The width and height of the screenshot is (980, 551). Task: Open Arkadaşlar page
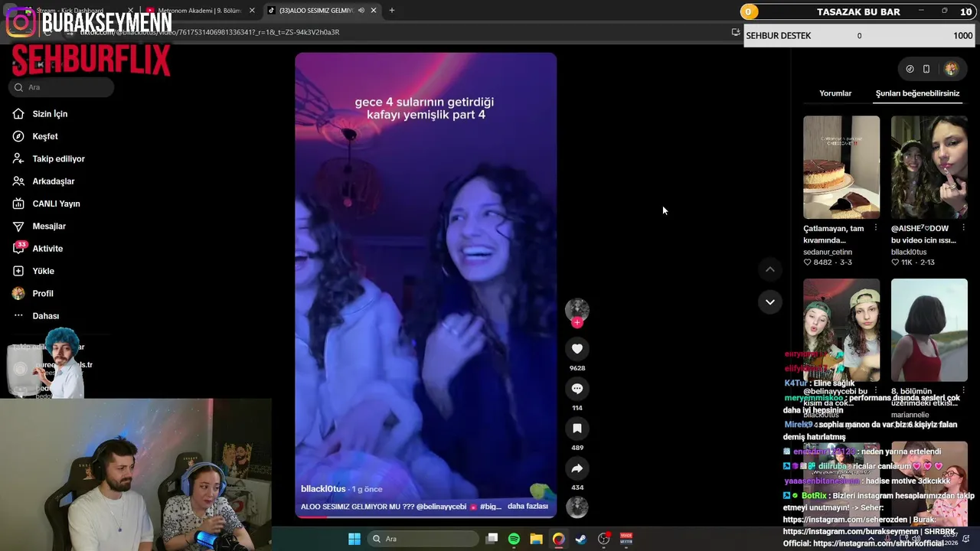[43, 181]
